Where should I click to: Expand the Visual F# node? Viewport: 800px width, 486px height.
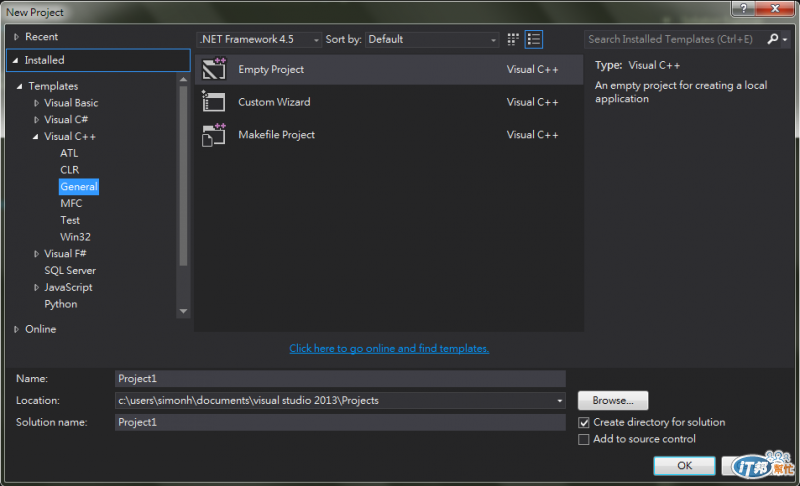coord(36,254)
